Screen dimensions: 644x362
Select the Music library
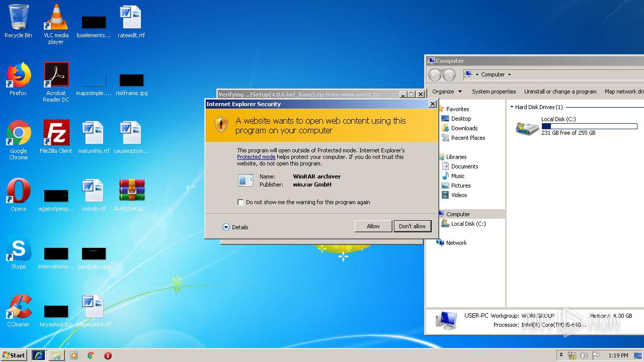tap(458, 176)
